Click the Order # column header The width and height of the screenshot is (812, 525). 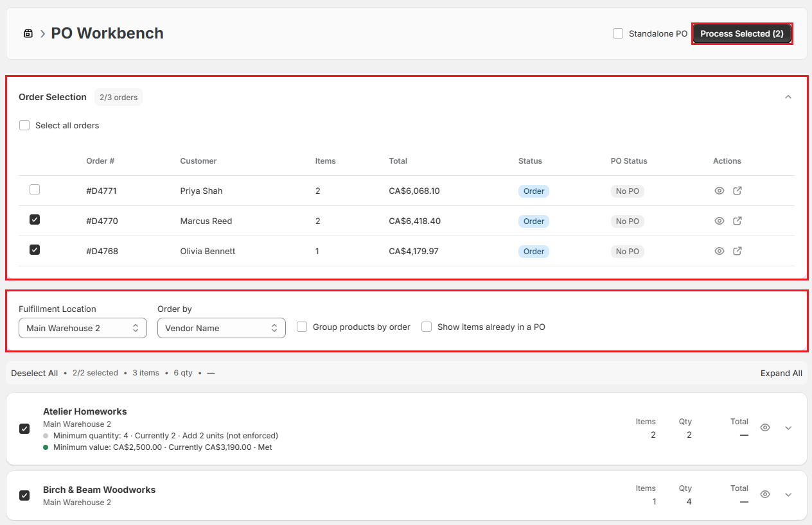100,161
